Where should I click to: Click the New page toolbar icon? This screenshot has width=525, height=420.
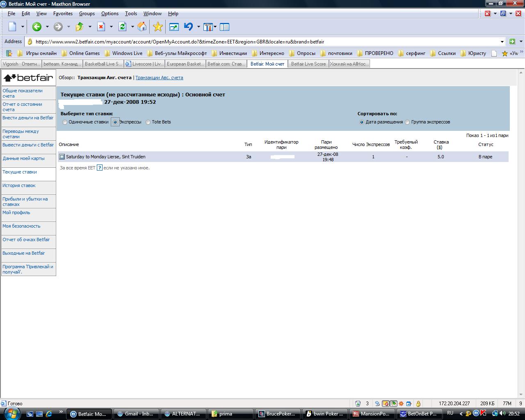point(13,27)
